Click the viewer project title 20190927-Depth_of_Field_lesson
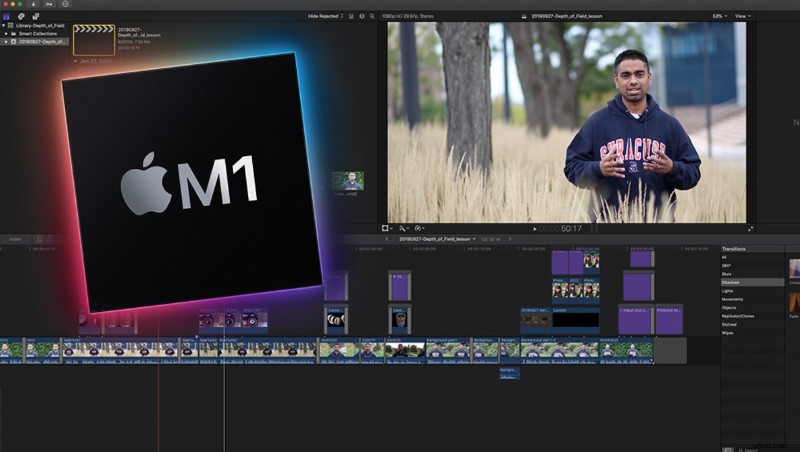The height and width of the screenshot is (452, 800). point(566,16)
